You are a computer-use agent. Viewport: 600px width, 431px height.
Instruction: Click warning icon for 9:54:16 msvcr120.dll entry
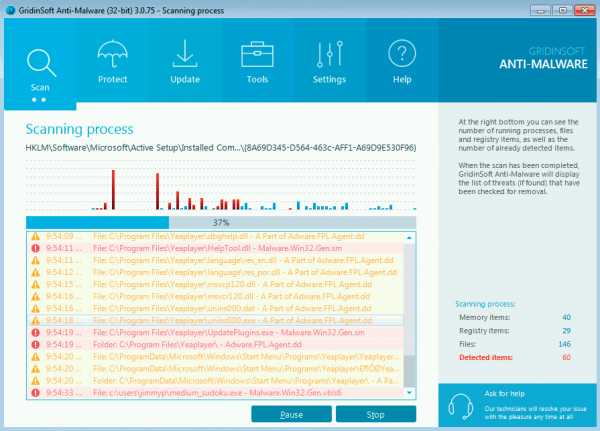tap(36, 296)
